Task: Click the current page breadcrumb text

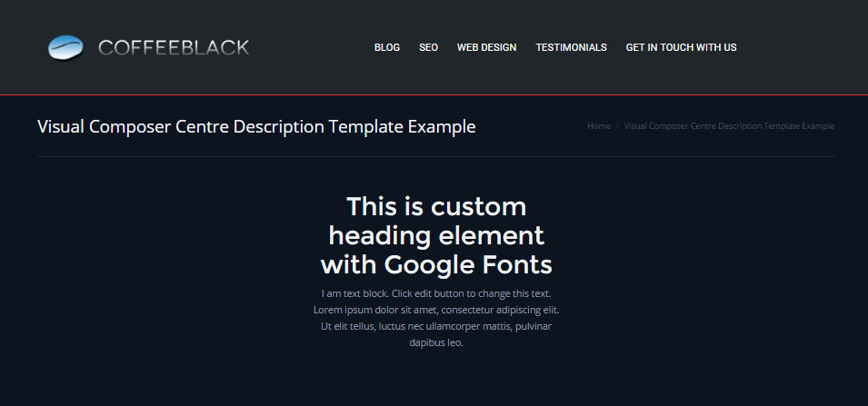Action: click(729, 126)
